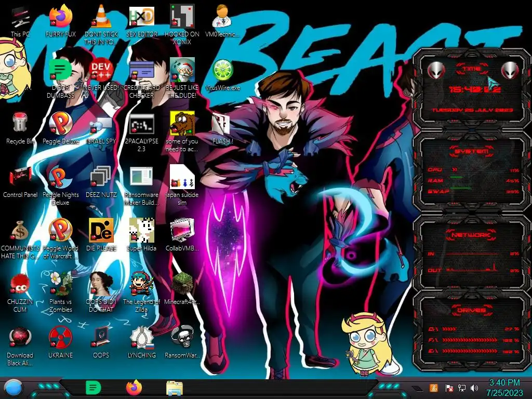Select the CollabVMB desktop icon
The image size is (532, 399).
(x=182, y=235)
